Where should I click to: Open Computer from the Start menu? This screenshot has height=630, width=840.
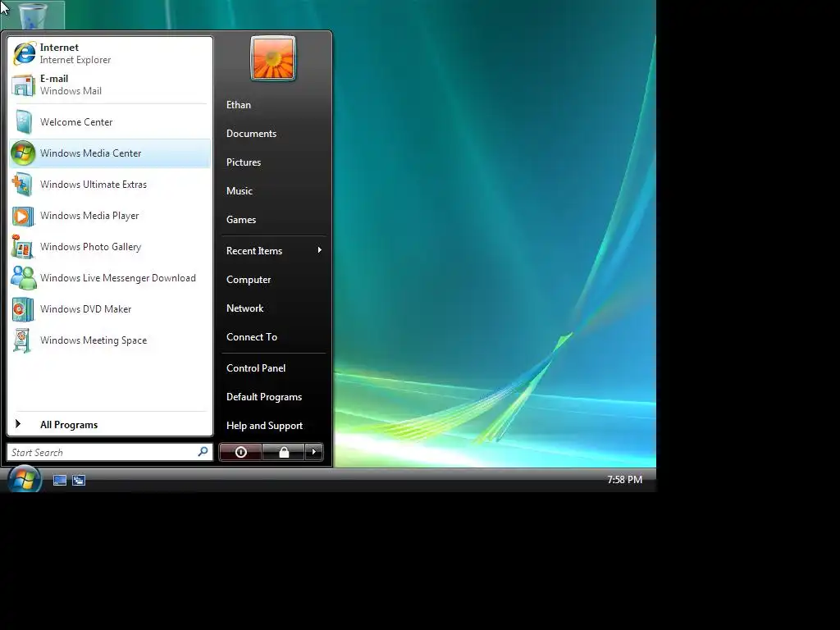click(249, 280)
